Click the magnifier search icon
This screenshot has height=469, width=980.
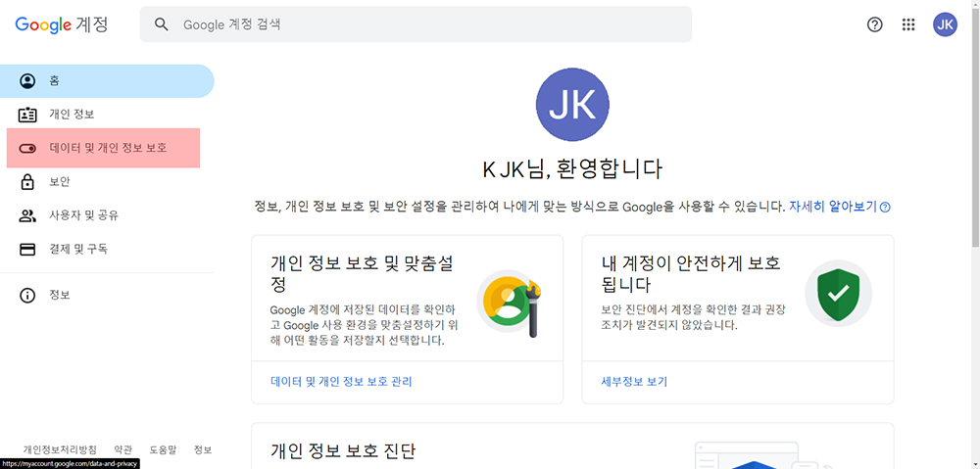[162, 24]
